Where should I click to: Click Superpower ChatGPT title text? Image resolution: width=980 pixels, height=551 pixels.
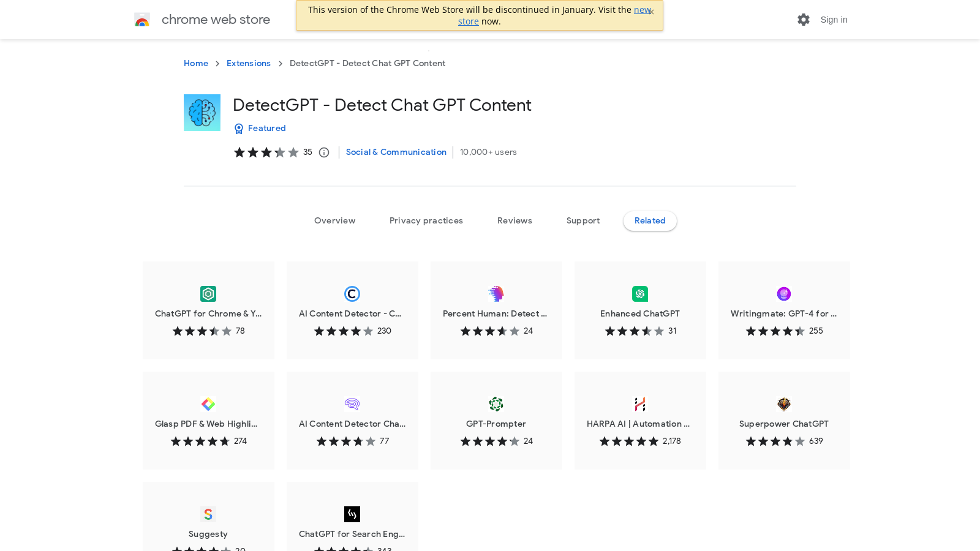pos(784,424)
